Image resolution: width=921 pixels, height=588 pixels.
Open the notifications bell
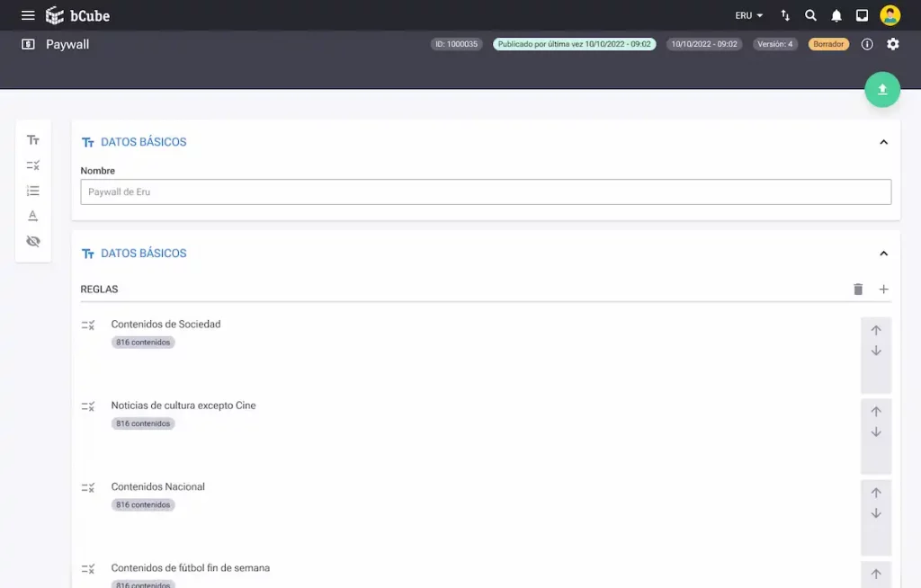coord(836,15)
